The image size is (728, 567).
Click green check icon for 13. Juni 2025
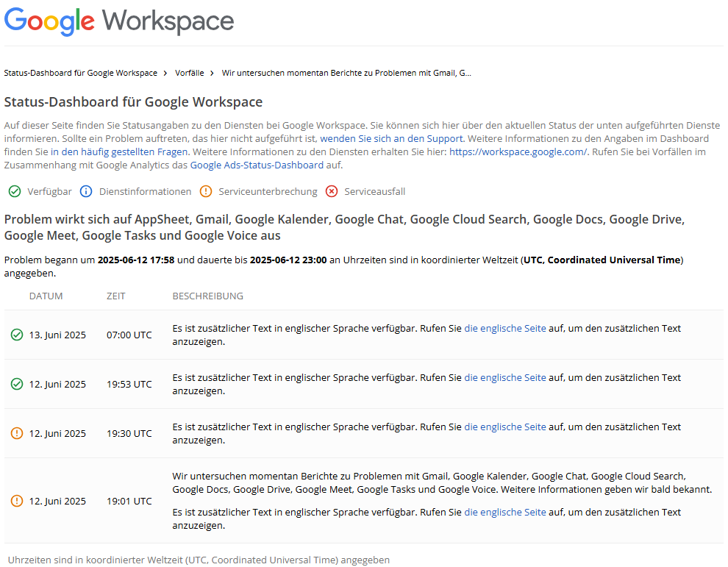click(17, 335)
